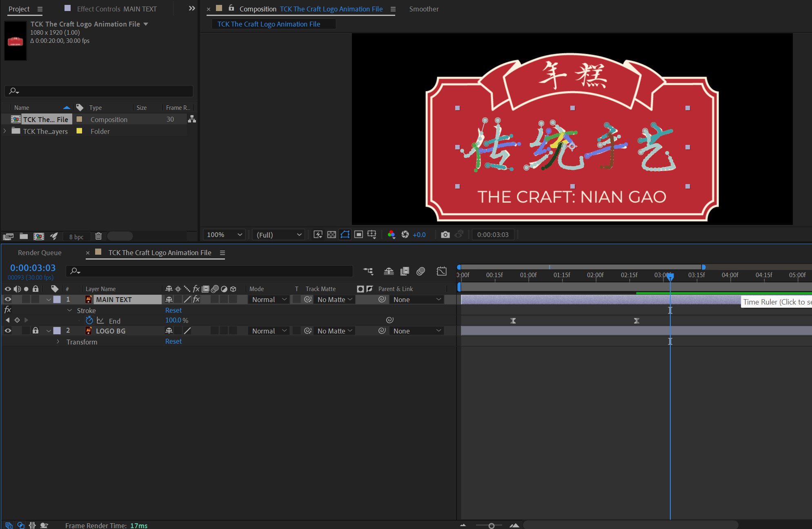The height and width of the screenshot is (529, 812).
Task: Switch to the Render Queue tab
Action: [40, 253]
